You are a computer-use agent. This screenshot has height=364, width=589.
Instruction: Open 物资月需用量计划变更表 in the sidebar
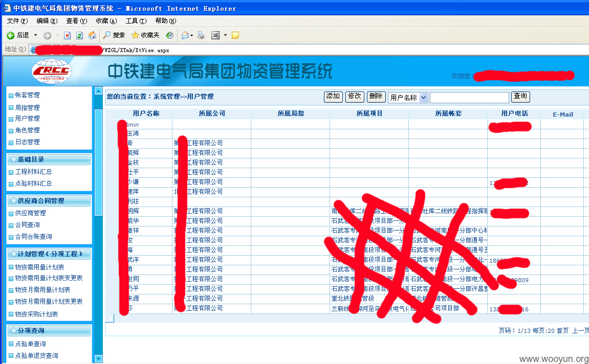49,301
